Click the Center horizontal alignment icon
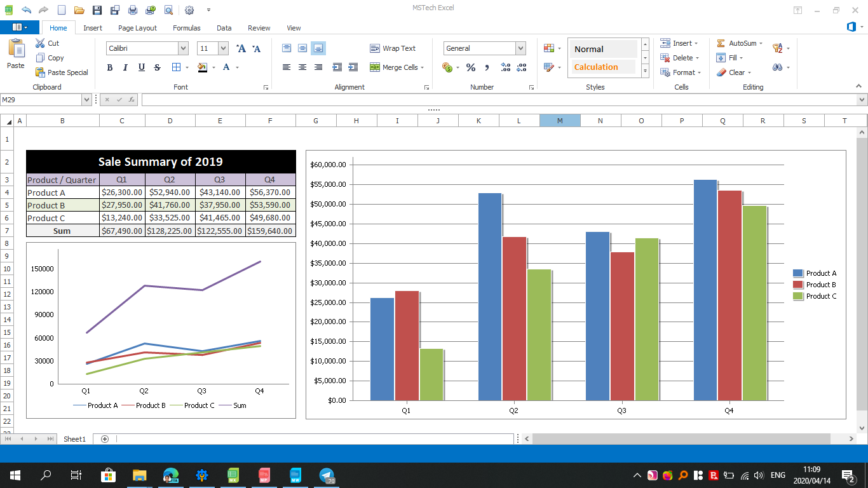 [x=302, y=67]
